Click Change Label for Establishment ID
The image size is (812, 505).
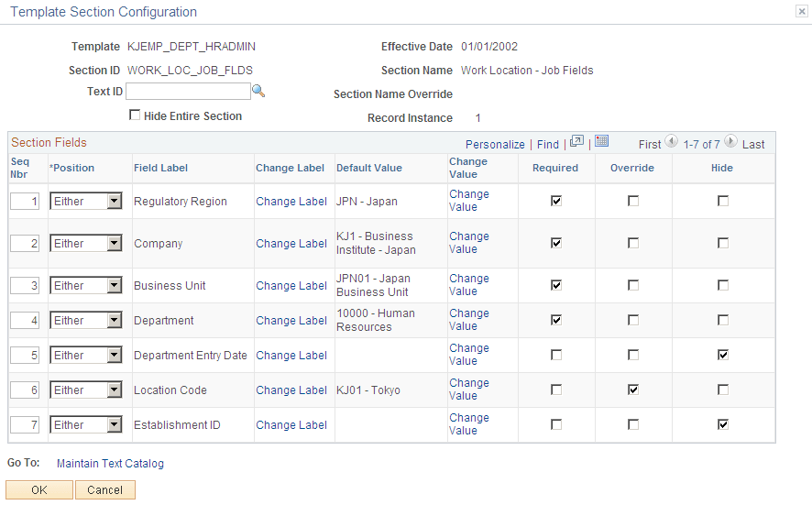291,425
